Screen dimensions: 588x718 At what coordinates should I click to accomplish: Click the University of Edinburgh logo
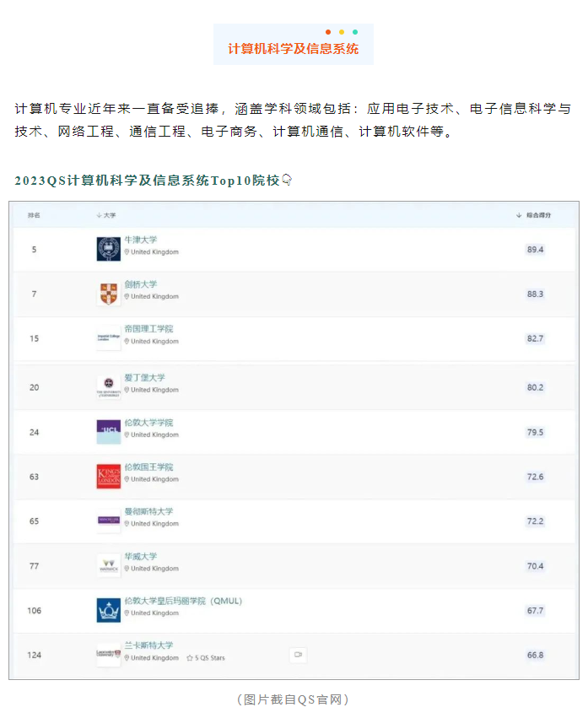(x=109, y=387)
